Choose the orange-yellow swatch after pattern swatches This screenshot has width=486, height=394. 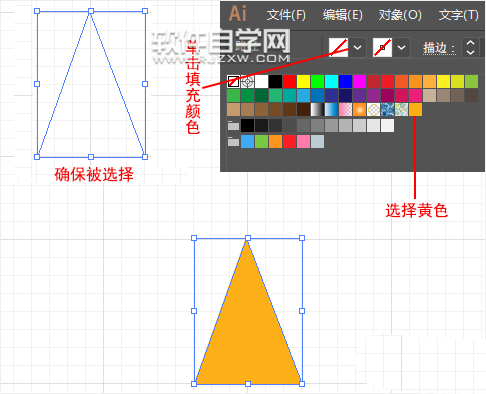click(415, 109)
